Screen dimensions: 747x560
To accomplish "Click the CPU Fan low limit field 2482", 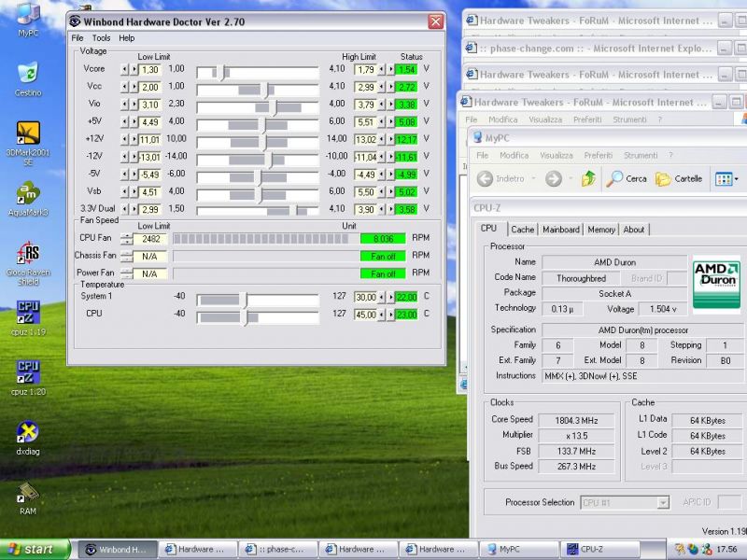I will [150, 239].
